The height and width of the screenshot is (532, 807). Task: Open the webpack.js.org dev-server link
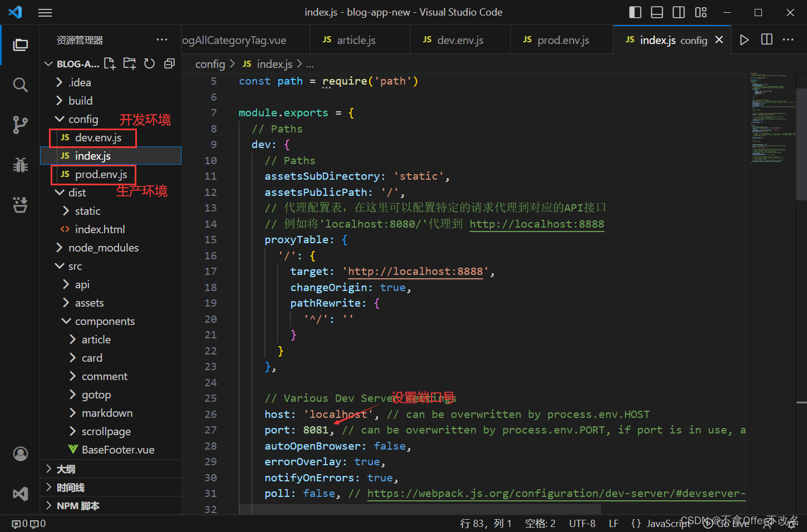(x=556, y=493)
